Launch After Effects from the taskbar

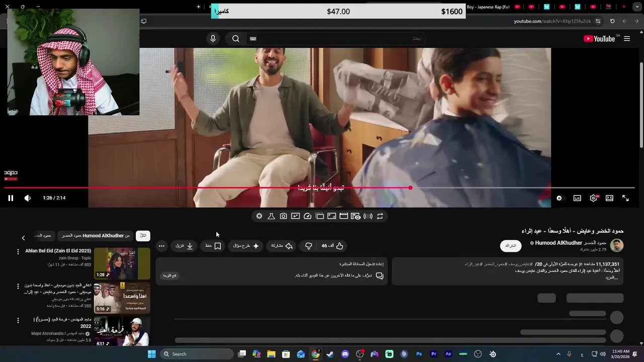tap(448, 354)
